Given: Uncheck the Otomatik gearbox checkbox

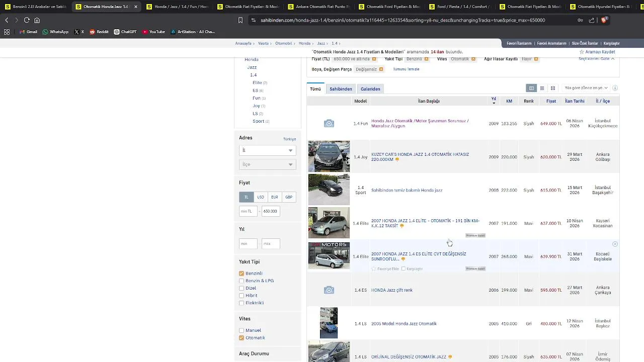Looking at the screenshot, I should click(242, 338).
